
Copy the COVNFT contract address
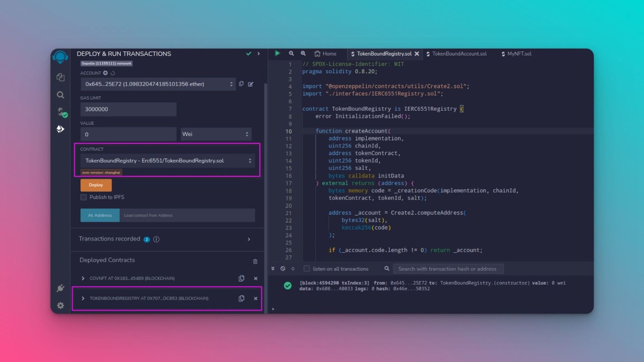[x=241, y=278]
